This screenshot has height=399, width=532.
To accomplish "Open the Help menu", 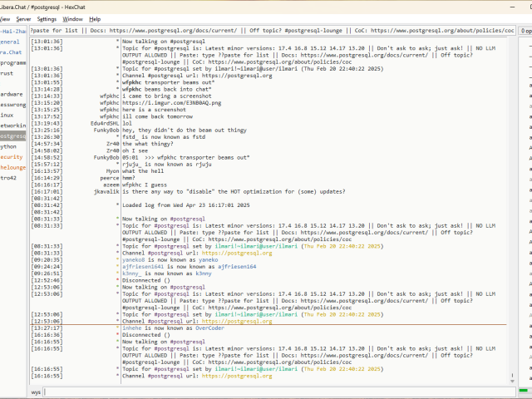I will point(95,18).
